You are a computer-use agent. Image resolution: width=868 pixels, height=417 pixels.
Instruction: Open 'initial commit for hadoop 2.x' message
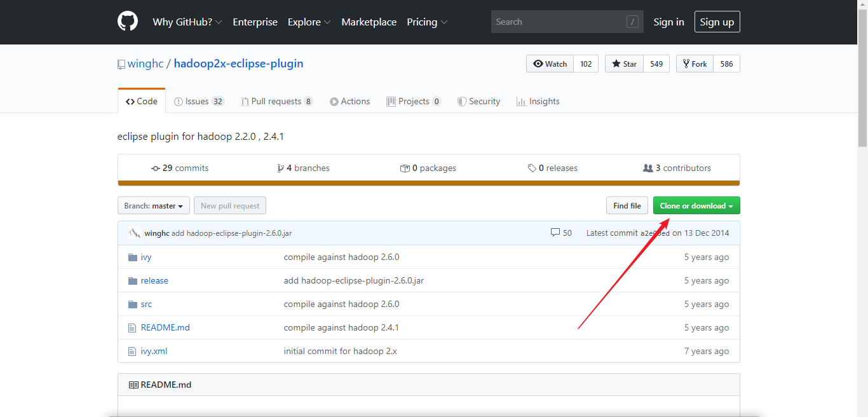click(341, 352)
